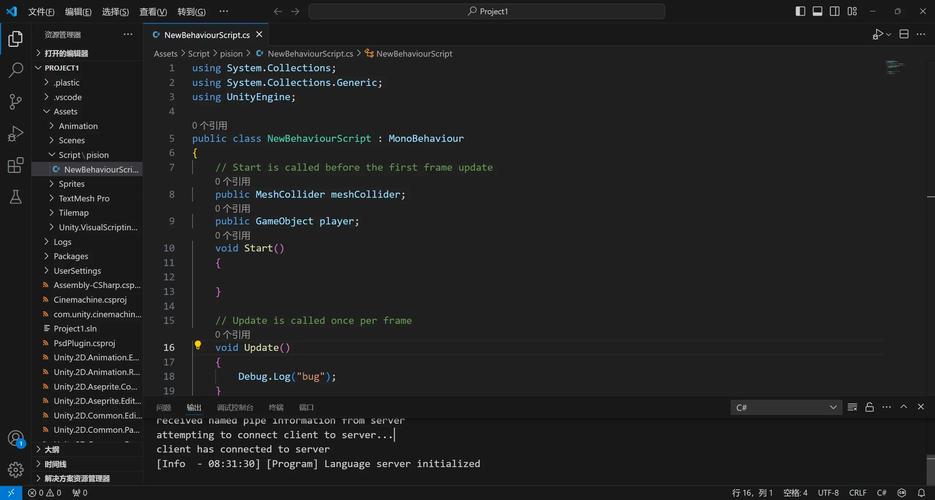Expand the .plastic folder
935x500 pixels.
[x=66, y=83]
